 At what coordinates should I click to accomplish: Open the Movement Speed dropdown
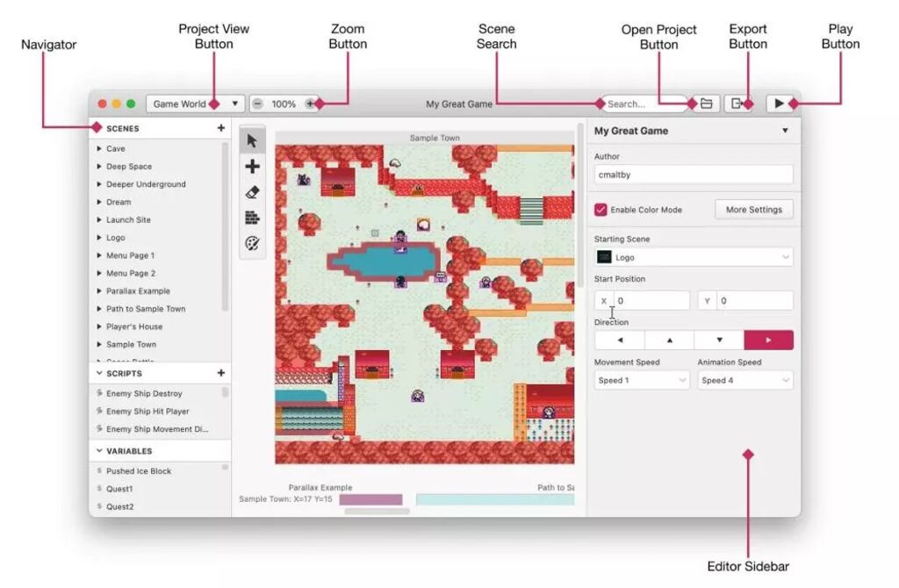(641, 380)
